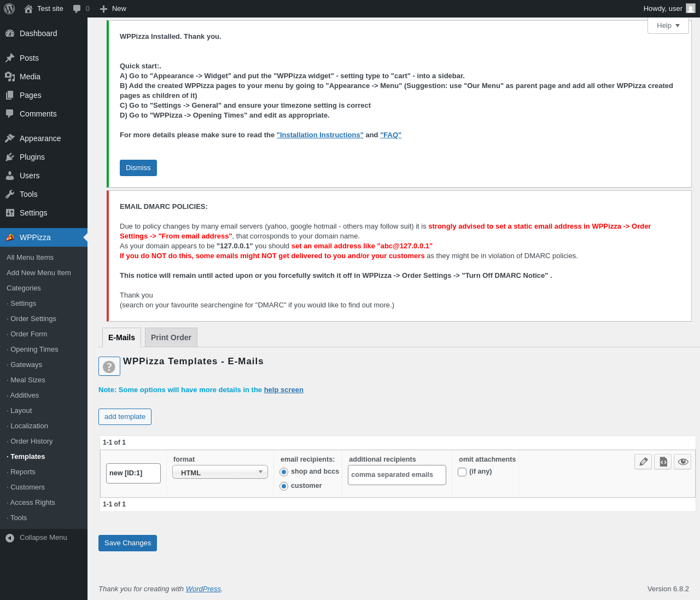Image resolution: width=700 pixels, height=600 pixels.
Task: Click the Dismiss button
Action: (x=138, y=168)
